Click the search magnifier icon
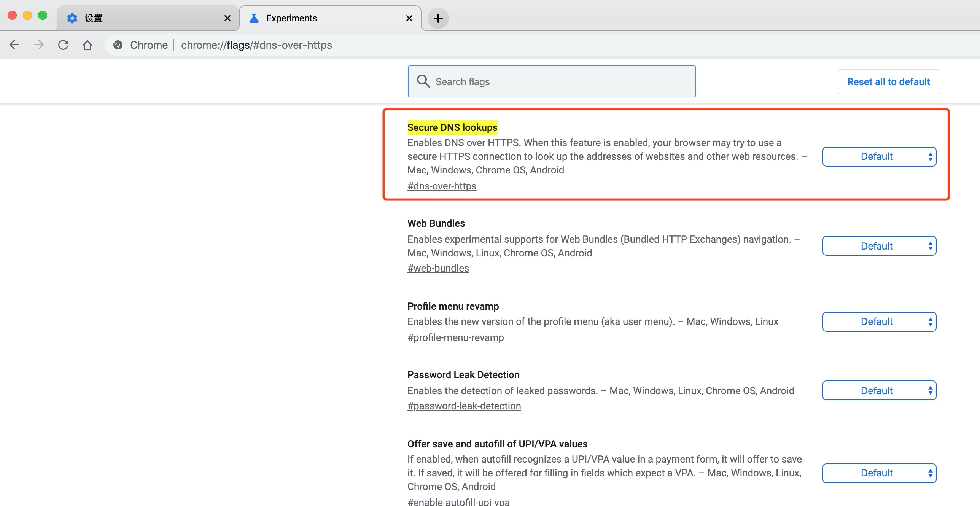The height and width of the screenshot is (506, 980). [x=423, y=81]
